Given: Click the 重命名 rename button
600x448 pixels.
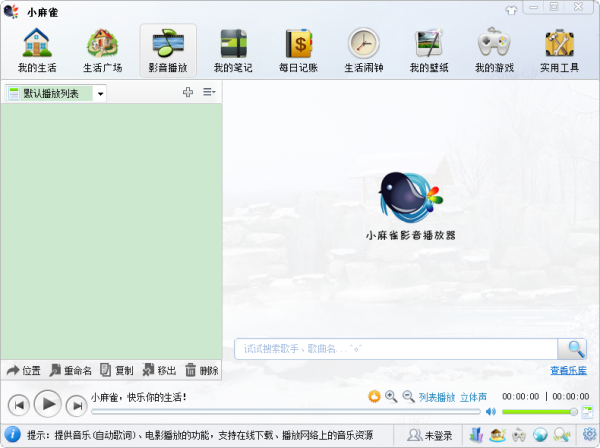Looking at the screenshot, I should pos(71,370).
